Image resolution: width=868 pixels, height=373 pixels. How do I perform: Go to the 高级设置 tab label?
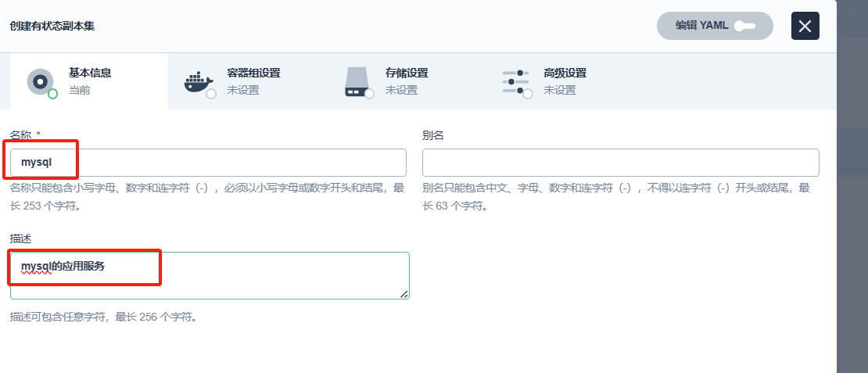point(565,74)
